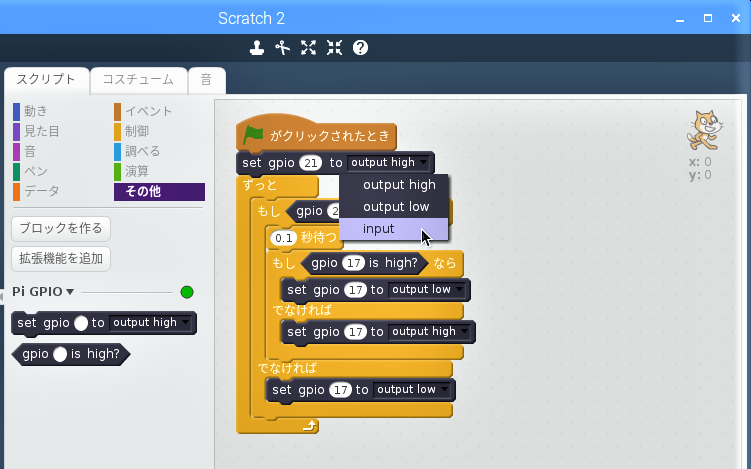Open dropdown on gpio 17 output high block

(430, 331)
